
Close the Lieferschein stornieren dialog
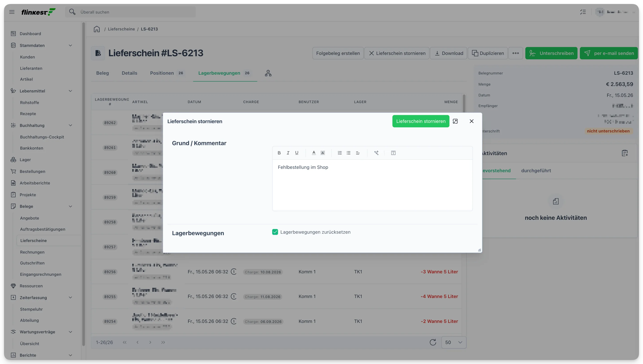pyautogui.click(x=471, y=121)
